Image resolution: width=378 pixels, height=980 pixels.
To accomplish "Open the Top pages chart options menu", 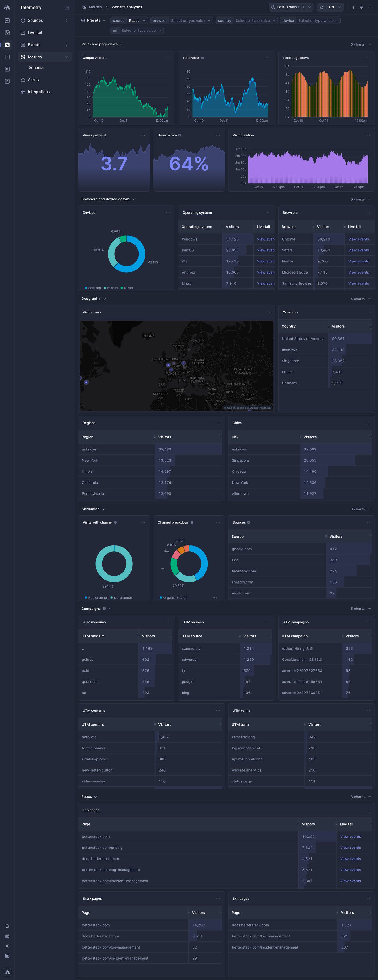I will pos(368,810).
